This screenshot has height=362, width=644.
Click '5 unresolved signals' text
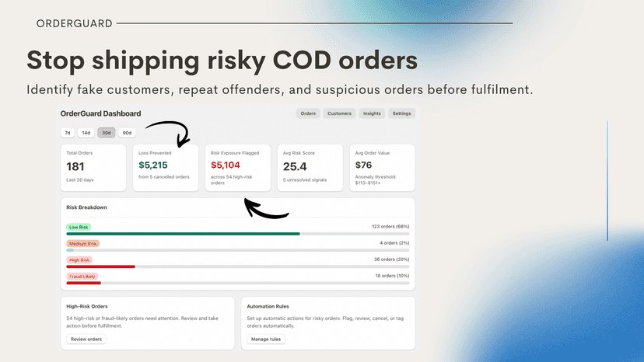pos(305,179)
